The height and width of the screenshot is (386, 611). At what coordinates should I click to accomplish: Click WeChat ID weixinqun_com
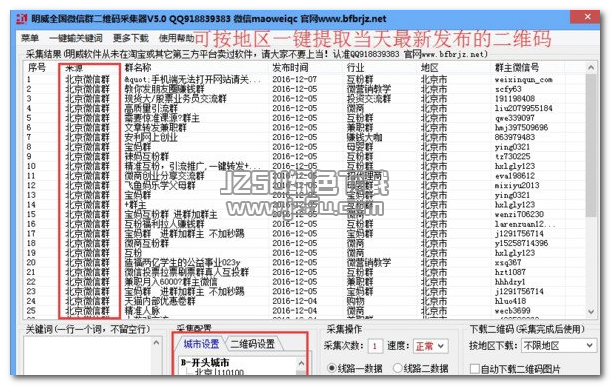pyautogui.click(x=524, y=79)
